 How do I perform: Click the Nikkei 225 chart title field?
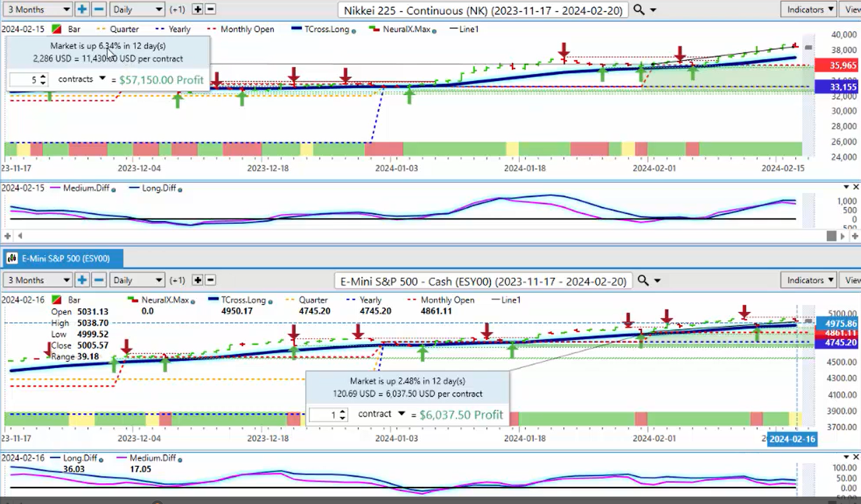484,10
